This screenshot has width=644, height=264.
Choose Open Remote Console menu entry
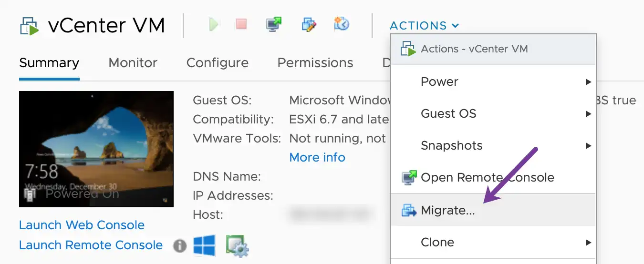tap(493, 178)
